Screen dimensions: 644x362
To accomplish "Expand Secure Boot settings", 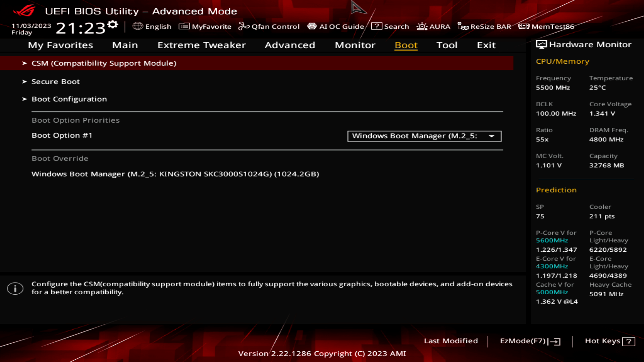I will coord(55,81).
